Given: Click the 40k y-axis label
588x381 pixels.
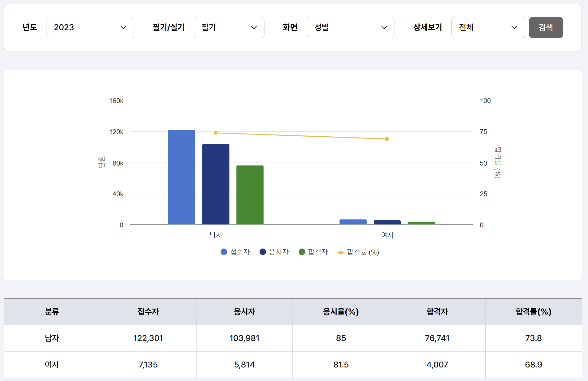Looking at the screenshot, I should pos(118,194).
